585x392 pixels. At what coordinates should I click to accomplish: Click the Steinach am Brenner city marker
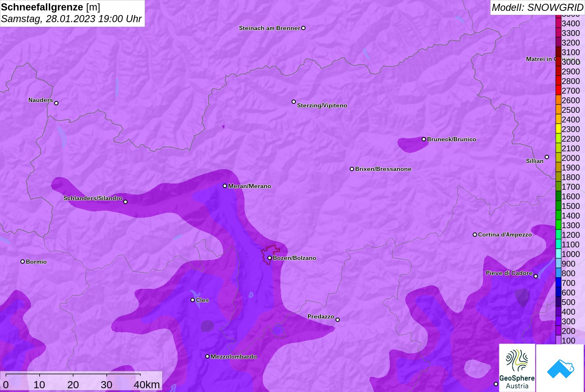[x=303, y=28]
